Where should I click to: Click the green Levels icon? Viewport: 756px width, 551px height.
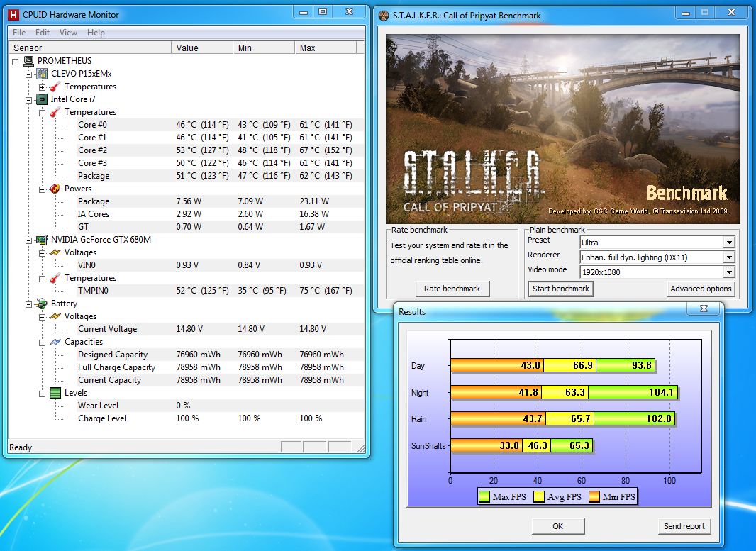pyautogui.click(x=55, y=393)
